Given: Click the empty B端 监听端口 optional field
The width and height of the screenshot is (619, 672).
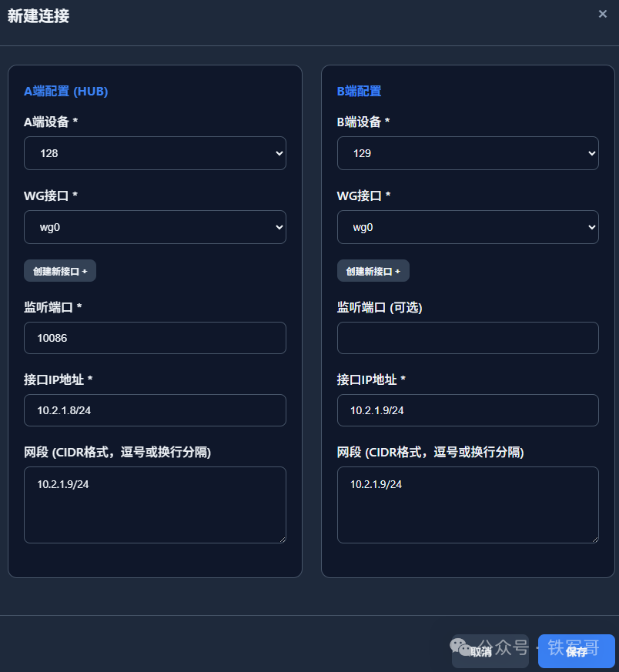Looking at the screenshot, I should (467, 337).
